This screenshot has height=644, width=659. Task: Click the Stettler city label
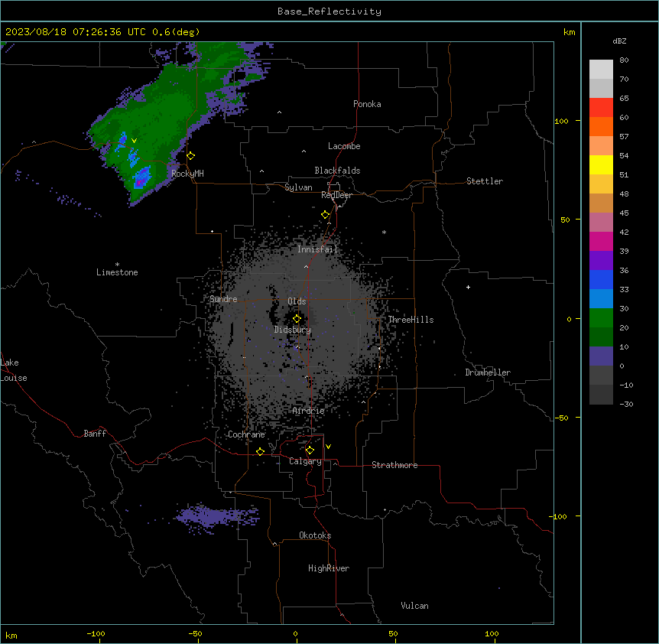click(x=485, y=181)
